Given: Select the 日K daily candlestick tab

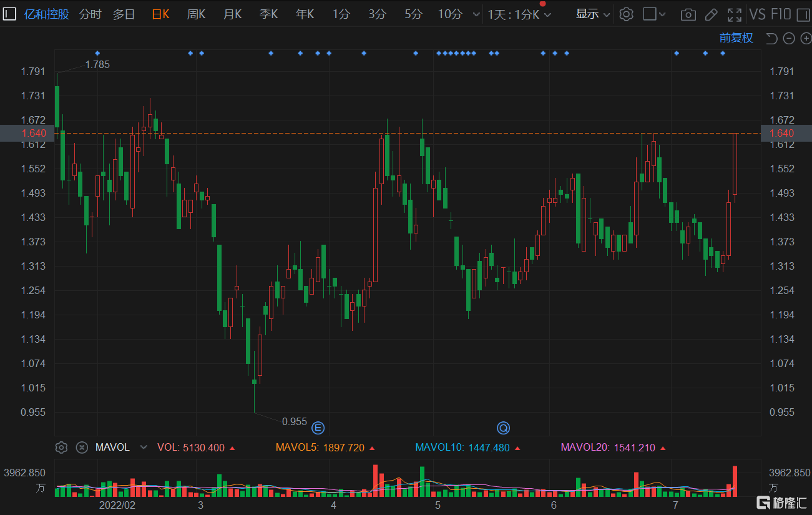Looking at the screenshot, I should point(160,14).
